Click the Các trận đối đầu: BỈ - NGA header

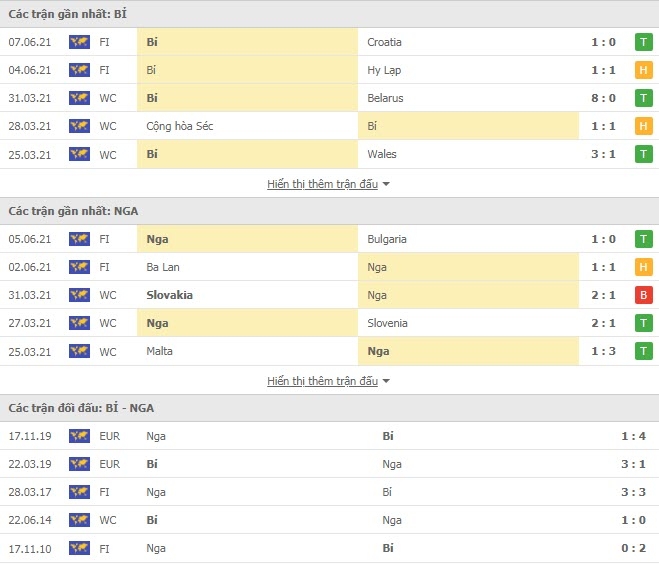tap(81, 408)
